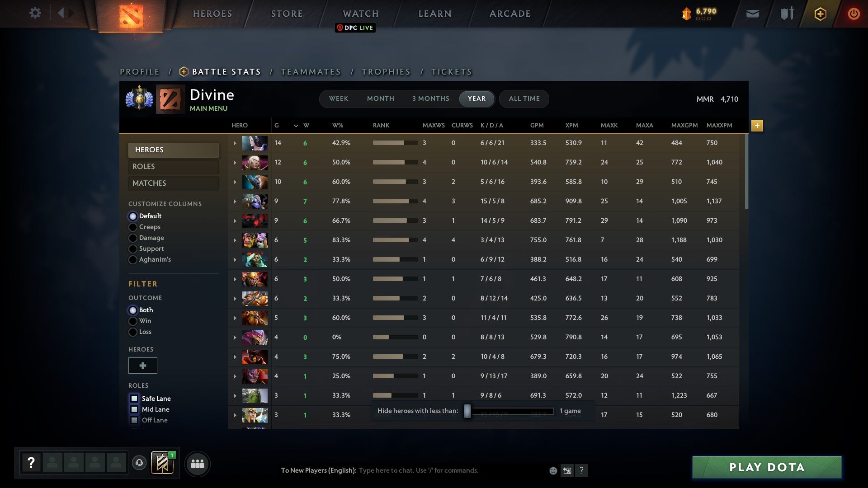Adjust the hide heroes games slider
Image resolution: width=868 pixels, height=488 pixels.
point(467,411)
